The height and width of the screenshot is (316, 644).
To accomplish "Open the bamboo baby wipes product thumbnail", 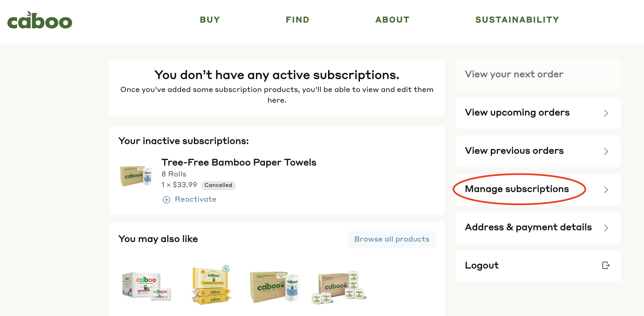I will [147, 286].
